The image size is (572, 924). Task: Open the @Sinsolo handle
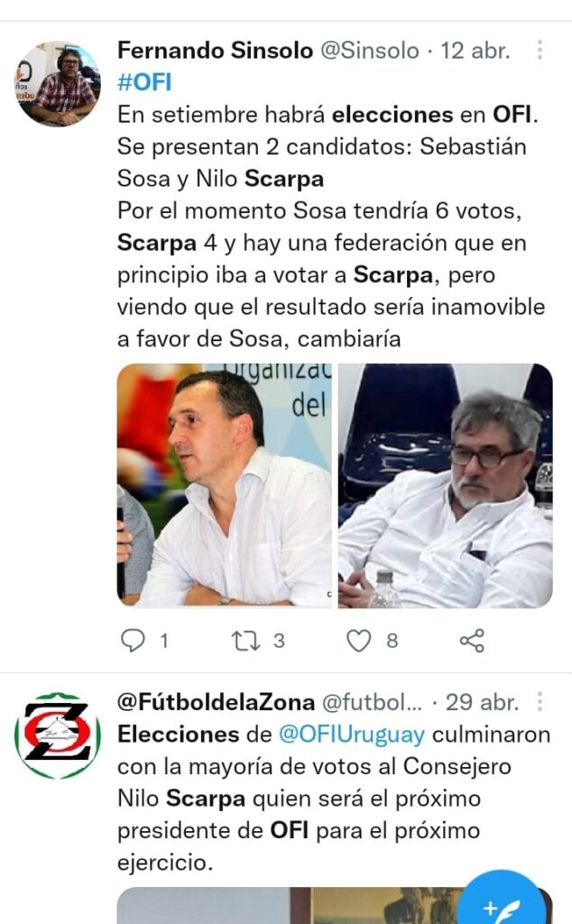point(369,51)
